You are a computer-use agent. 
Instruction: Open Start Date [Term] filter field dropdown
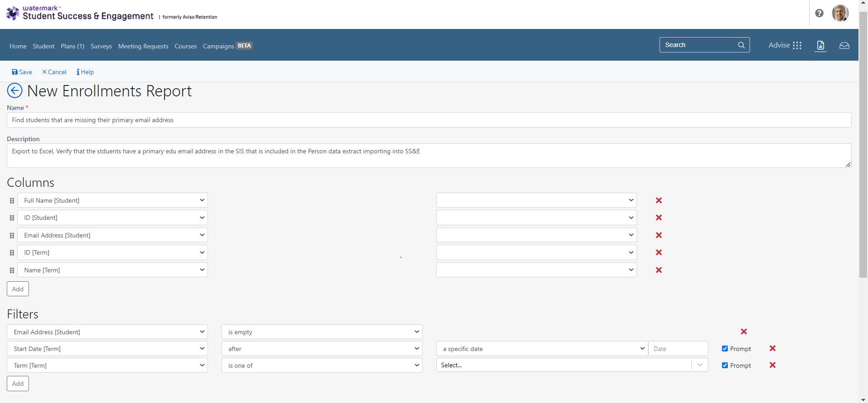pos(107,349)
